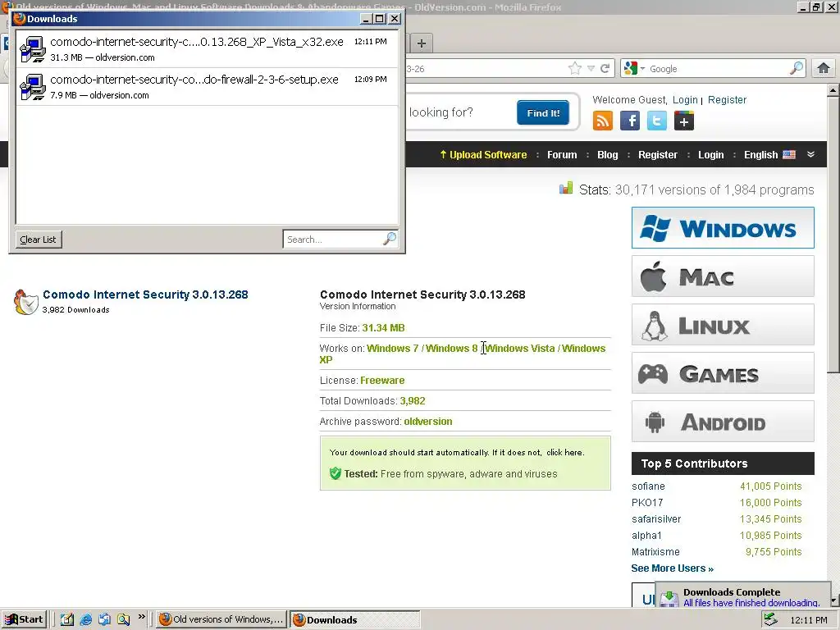Open contributor sofiane's profile
The height and width of the screenshot is (630, 840).
648,486
